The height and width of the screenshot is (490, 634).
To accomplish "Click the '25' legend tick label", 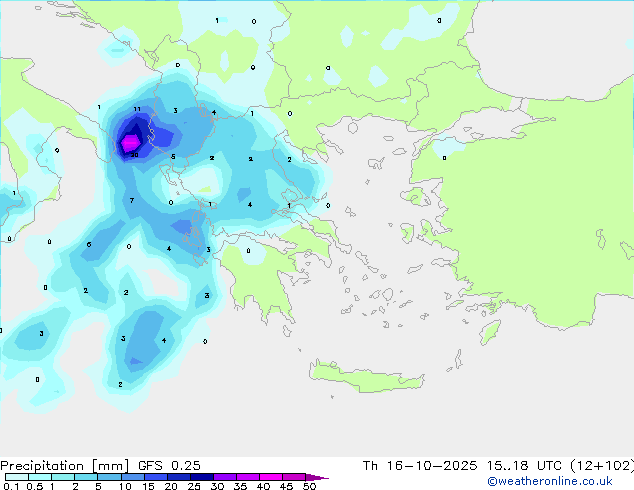I will pos(194,486).
